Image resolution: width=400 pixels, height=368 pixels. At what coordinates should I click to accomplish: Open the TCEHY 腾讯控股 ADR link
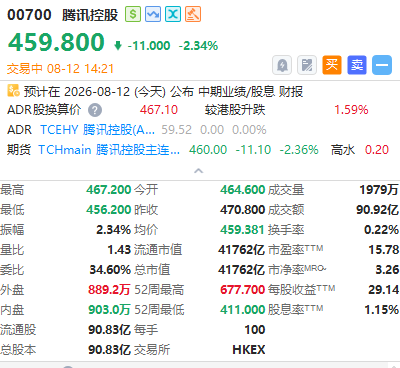pos(97,130)
